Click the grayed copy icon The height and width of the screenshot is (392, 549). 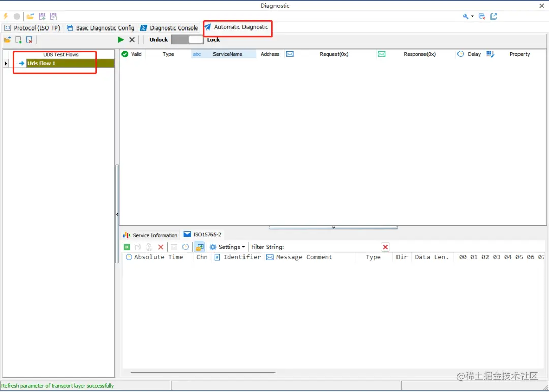[138, 247]
